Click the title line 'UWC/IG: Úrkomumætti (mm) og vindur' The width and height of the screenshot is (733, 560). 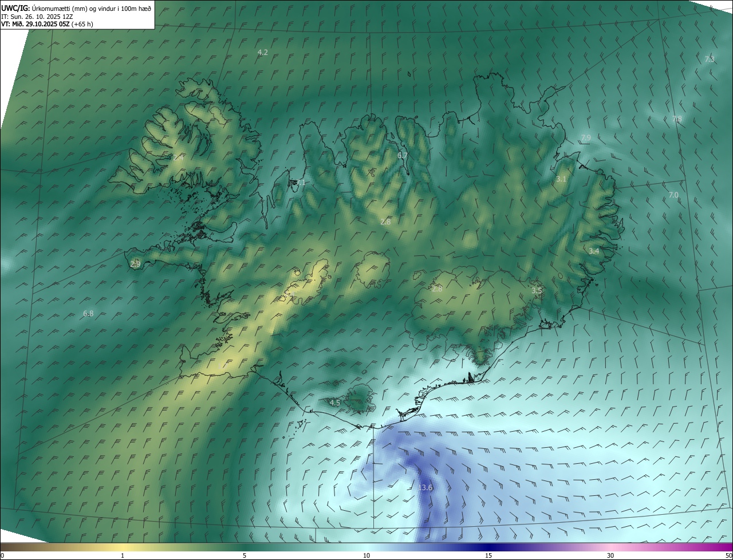(76, 8)
